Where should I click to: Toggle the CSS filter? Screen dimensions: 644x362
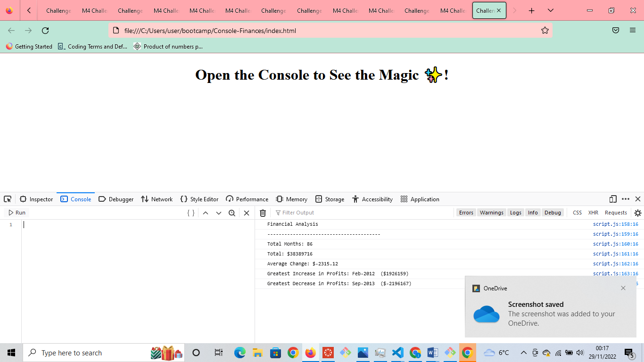coord(578,213)
